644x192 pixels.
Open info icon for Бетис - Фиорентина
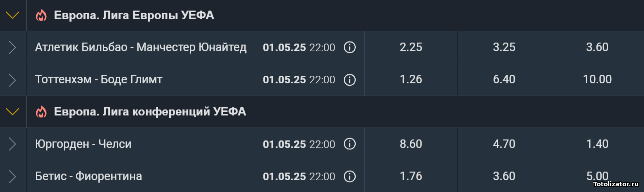tap(350, 176)
